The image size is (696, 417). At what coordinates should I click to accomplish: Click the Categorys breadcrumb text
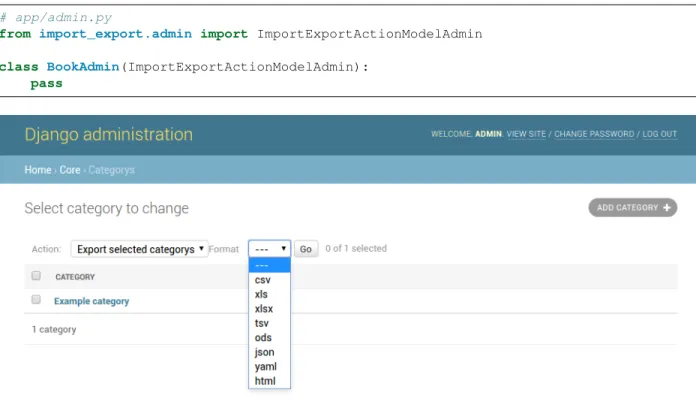[x=111, y=170]
